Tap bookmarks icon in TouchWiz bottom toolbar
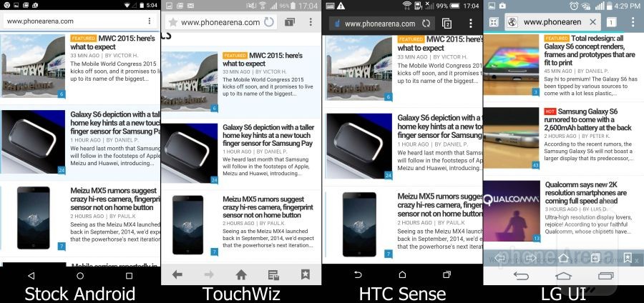The height and width of the screenshot is (303, 644). 305,274
